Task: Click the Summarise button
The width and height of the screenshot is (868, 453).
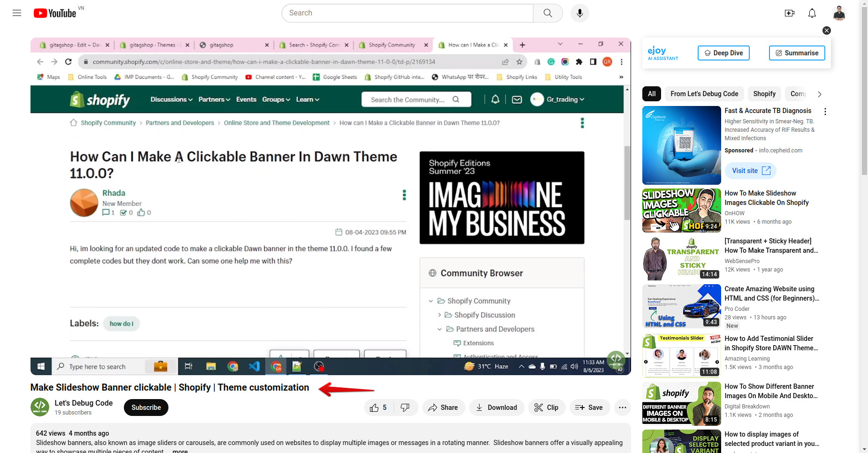Action: 797,53
